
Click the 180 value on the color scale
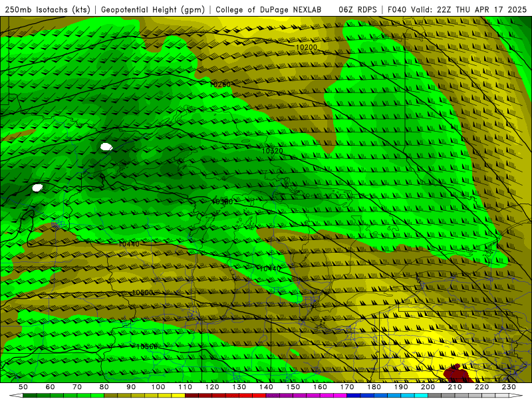coord(374,387)
